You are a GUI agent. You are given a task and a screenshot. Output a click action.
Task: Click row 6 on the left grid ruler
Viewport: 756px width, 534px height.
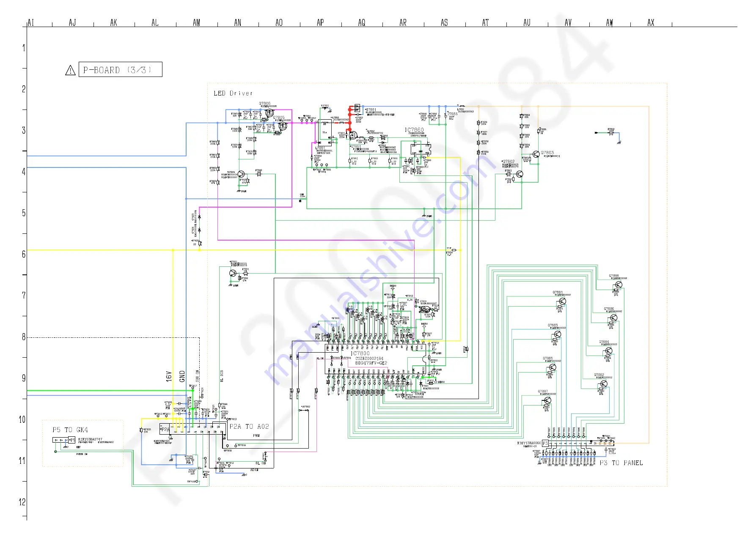24,254
